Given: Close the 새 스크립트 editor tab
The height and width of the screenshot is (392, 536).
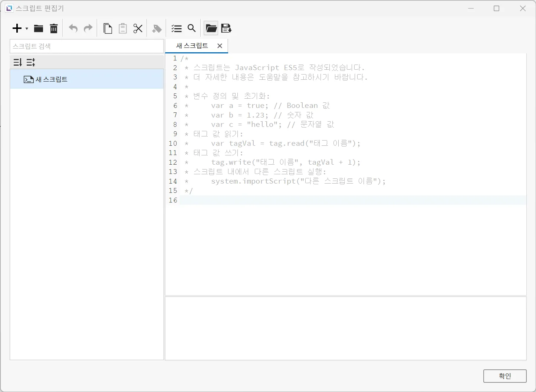Looking at the screenshot, I should tap(220, 46).
